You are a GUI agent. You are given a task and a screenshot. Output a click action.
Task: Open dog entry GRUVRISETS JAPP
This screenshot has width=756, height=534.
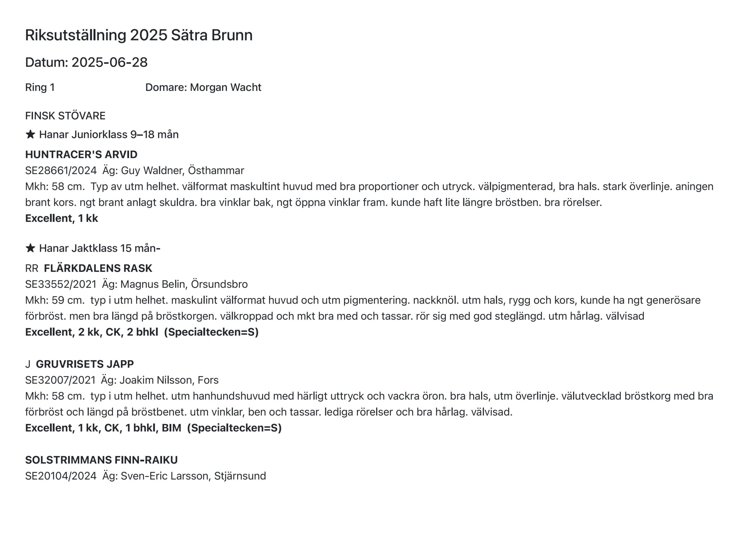click(85, 364)
